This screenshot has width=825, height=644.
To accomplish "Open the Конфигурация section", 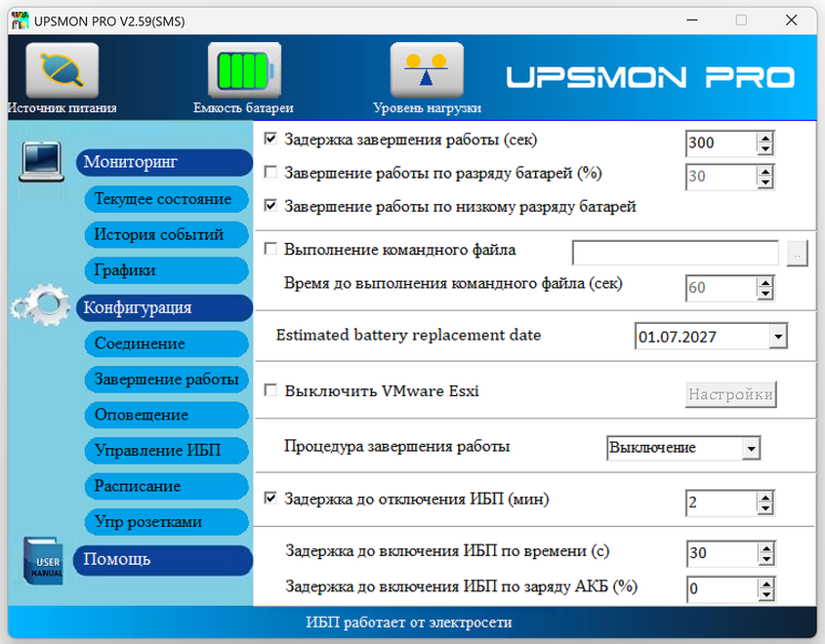I will click(165, 307).
